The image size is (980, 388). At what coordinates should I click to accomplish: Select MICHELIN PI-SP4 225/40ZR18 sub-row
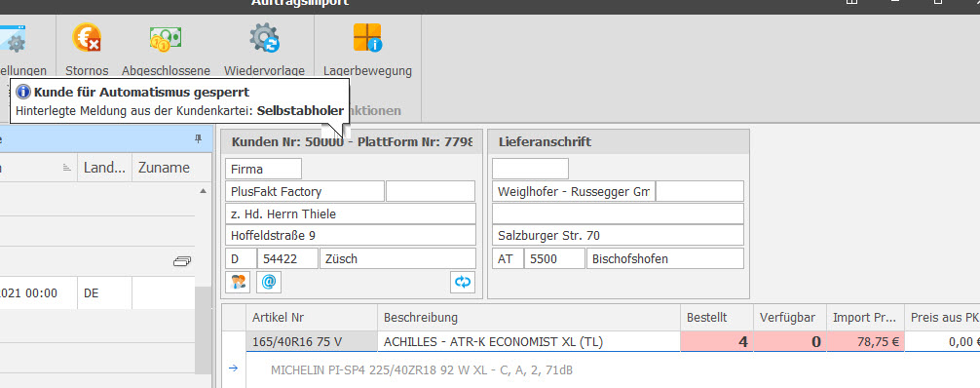(x=422, y=370)
